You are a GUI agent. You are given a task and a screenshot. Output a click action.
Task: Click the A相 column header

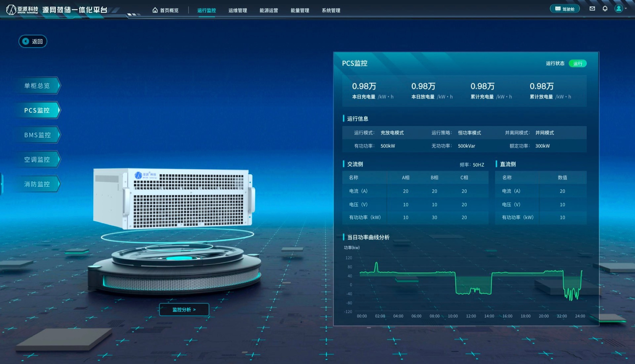(x=406, y=178)
